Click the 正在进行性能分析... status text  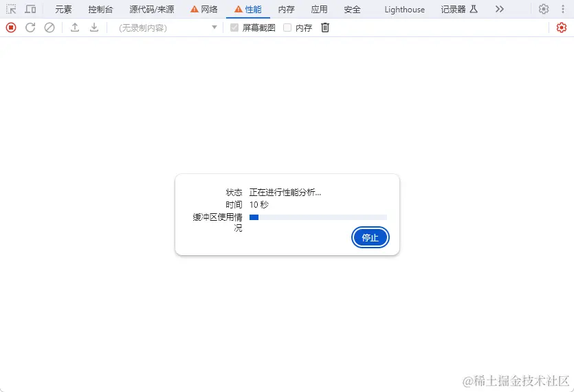pos(285,193)
